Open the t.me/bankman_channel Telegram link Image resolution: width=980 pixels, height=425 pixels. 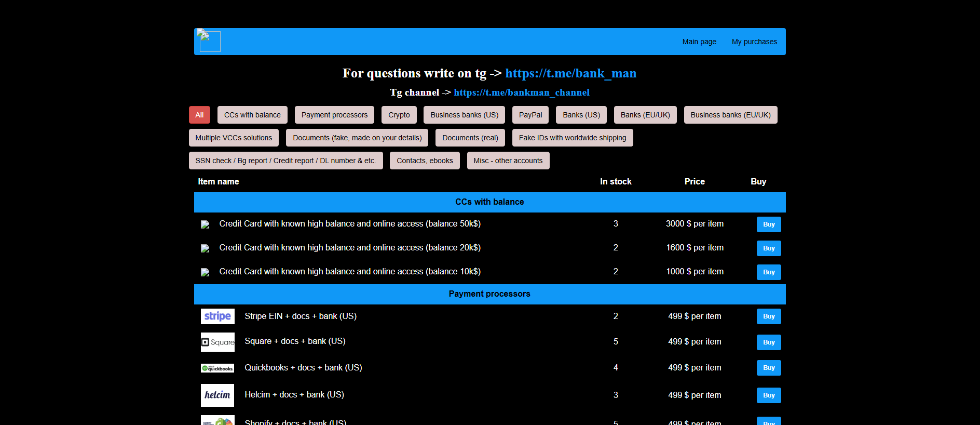click(522, 92)
